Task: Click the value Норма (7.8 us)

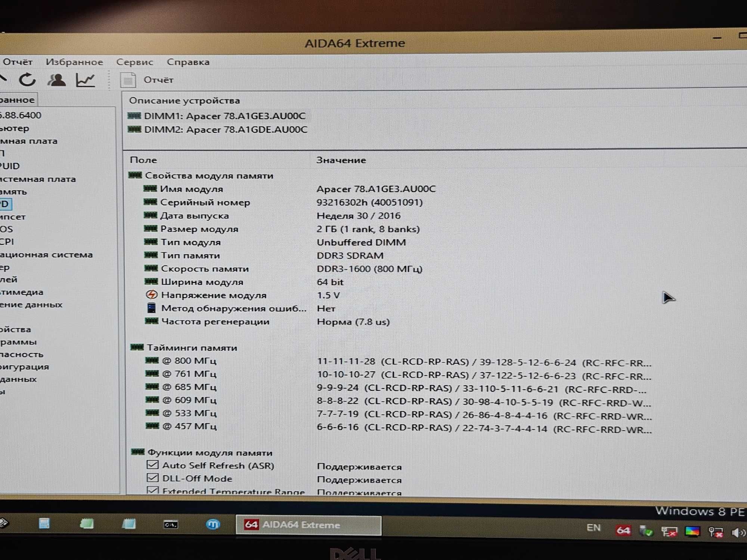Action: click(x=353, y=322)
